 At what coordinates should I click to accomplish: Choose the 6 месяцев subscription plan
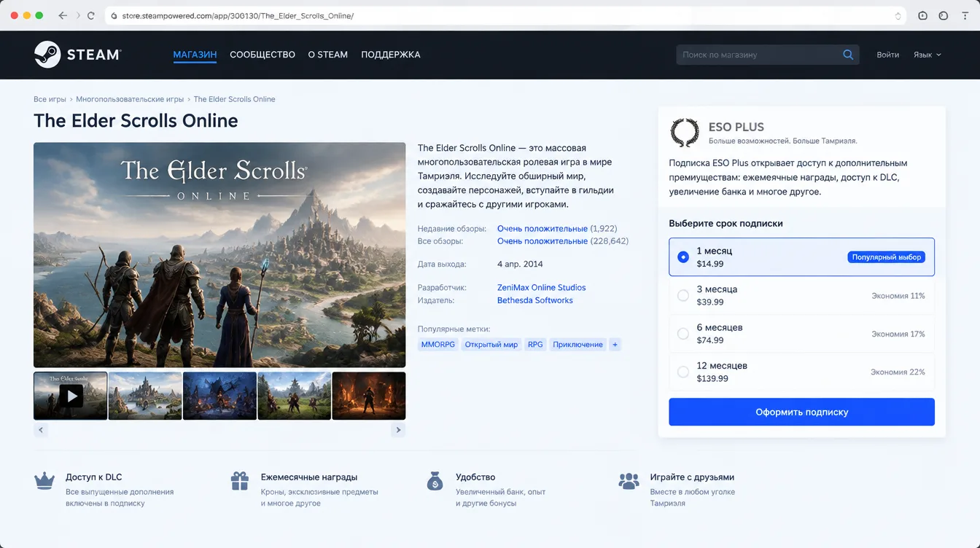click(801, 334)
